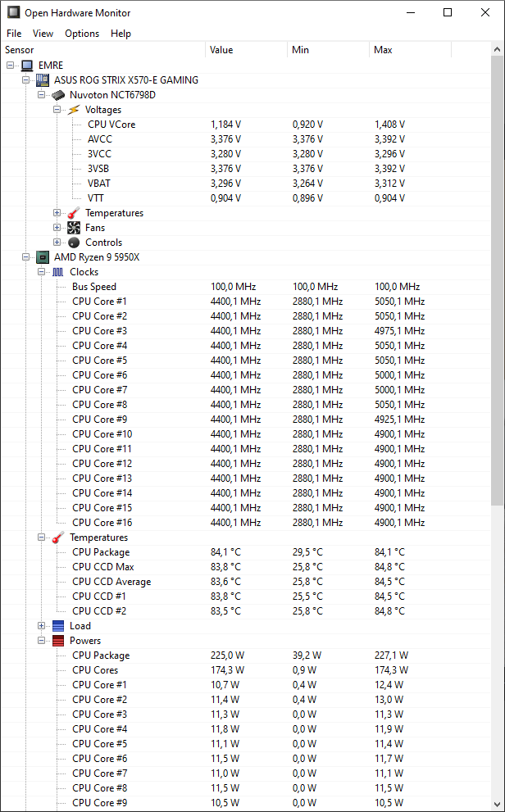Click the 4975,1 MHz max value

[x=400, y=331]
